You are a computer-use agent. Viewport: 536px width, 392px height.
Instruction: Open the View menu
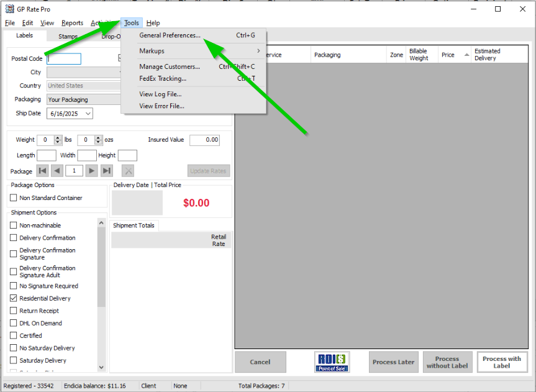[x=47, y=23]
